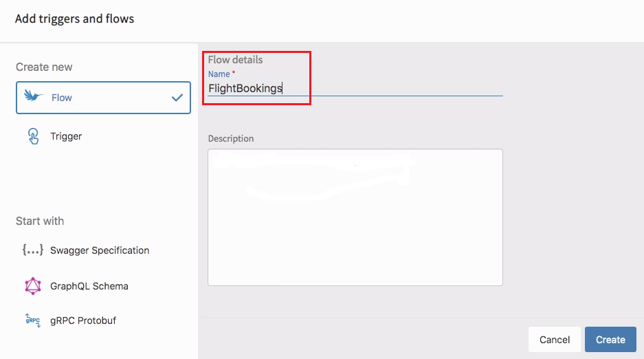This screenshot has height=359, width=644.
Task: Click the Name field label
Action: [x=219, y=74]
